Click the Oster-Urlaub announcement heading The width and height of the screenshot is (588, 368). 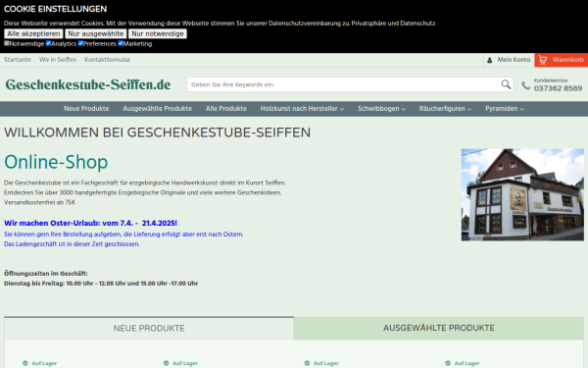(x=90, y=223)
